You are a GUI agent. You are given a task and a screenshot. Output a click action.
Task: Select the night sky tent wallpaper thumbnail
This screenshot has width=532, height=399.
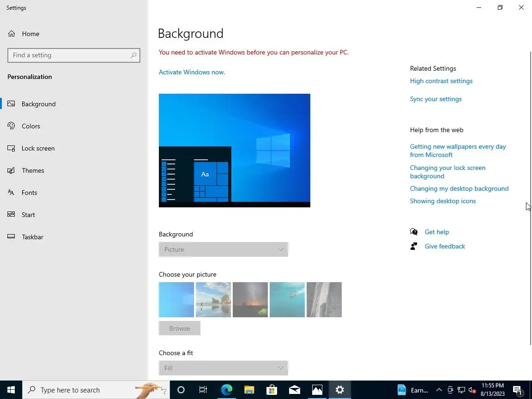pyautogui.click(x=250, y=300)
